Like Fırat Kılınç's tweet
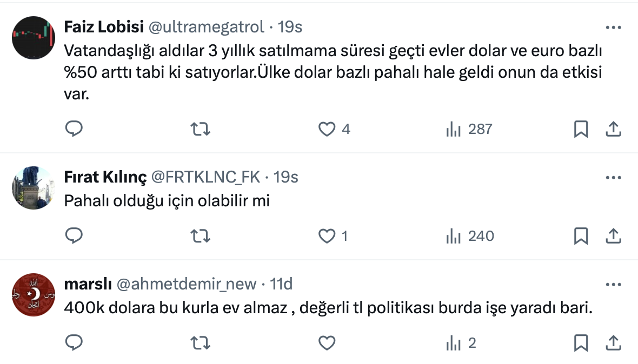638x364 pixels. point(327,236)
